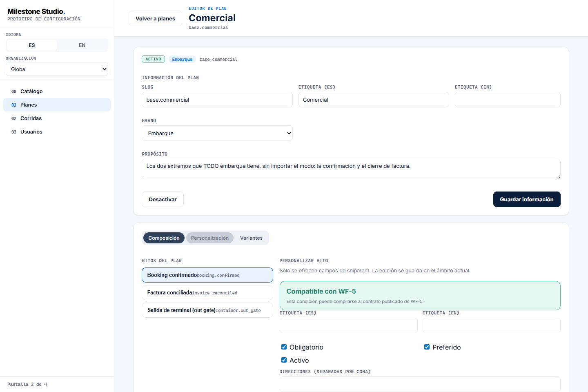Click the Guardar información button
The image size is (588, 392).
527,199
